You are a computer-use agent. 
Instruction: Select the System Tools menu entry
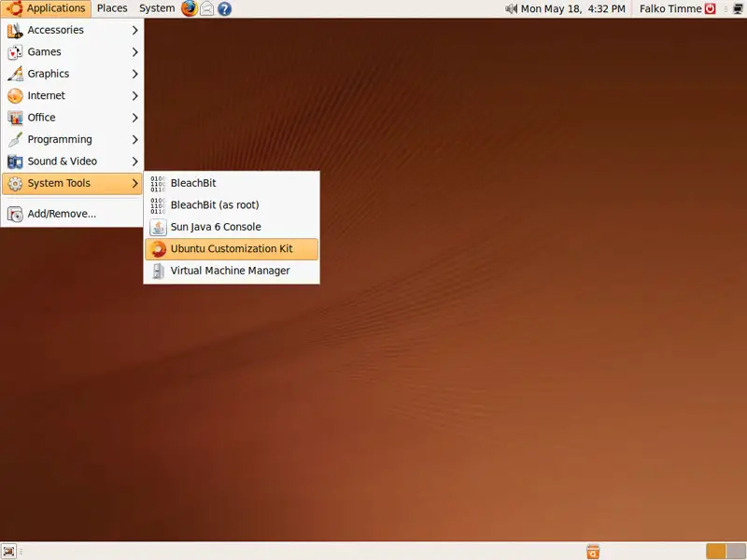[x=73, y=183]
